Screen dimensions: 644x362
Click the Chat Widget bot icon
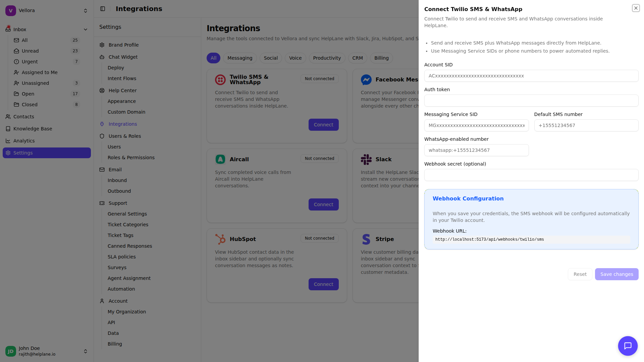(x=102, y=57)
